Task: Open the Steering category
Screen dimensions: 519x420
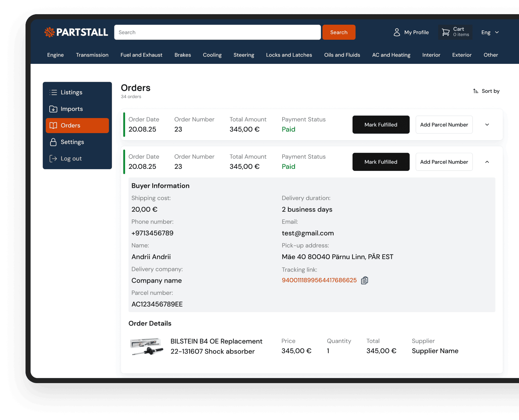Action: point(244,55)
